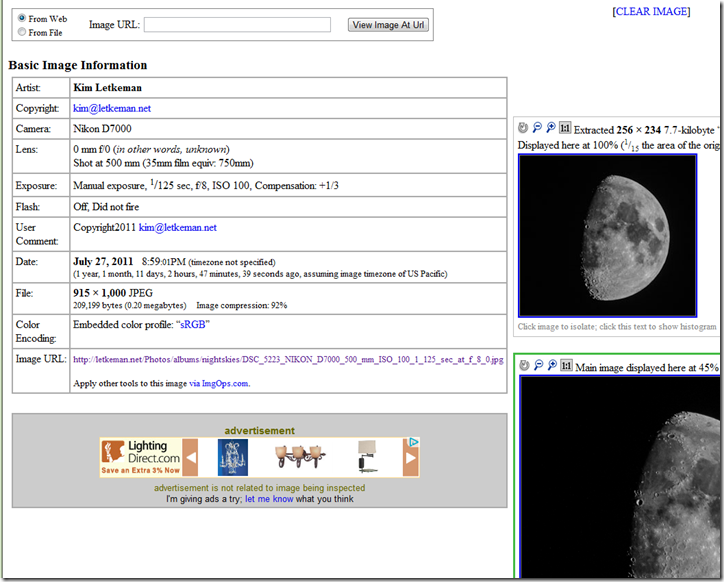The height and width of the screenshot is (582, 724).
Task: Click the CLEAR IMAGE link
Action: 650,12
